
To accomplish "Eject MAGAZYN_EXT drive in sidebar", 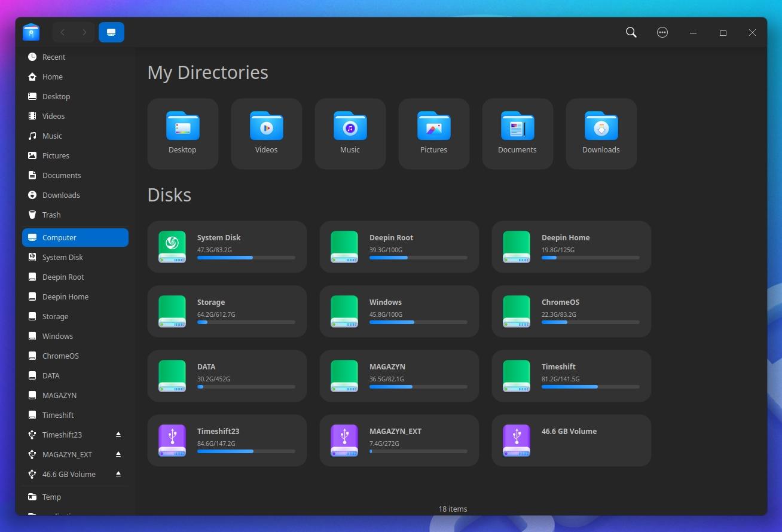I will coord(118,454).
